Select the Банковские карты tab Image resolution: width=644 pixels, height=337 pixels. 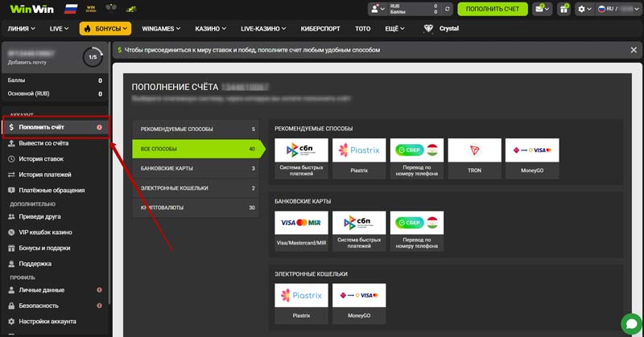(196, 168)
